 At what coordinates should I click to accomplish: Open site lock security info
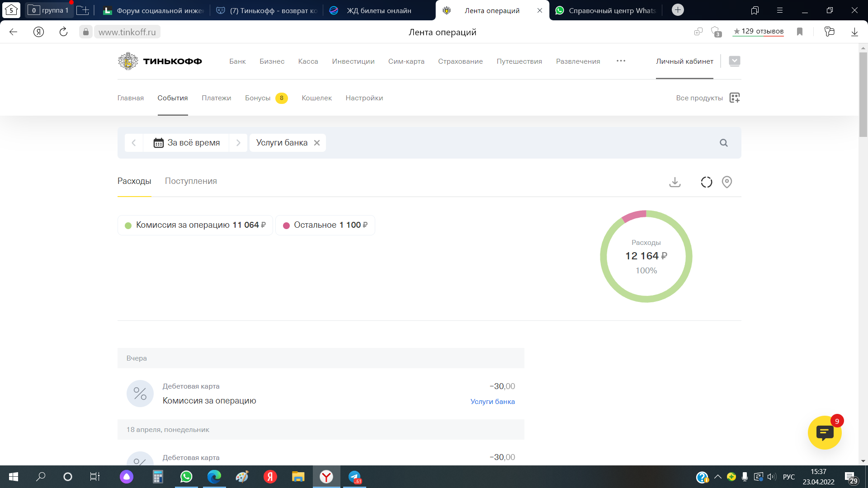85,32
